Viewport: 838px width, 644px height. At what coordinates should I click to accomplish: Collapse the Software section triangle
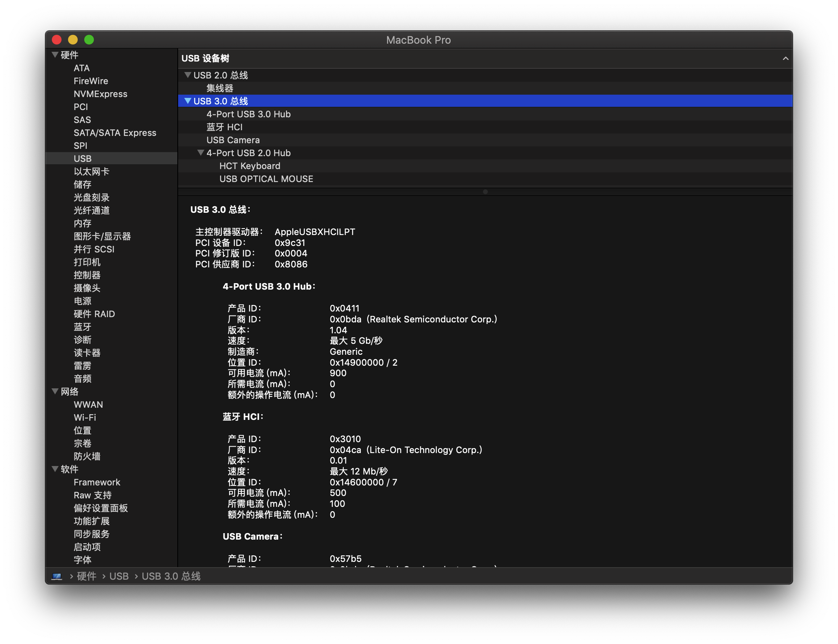coord(55,469)
